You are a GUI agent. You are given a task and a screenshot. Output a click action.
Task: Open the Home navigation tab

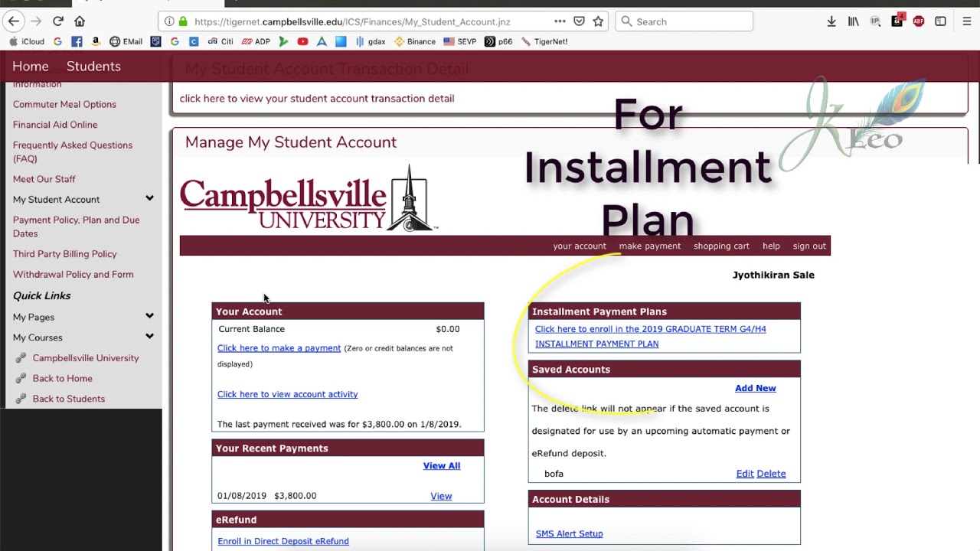[x=31, y=67]
